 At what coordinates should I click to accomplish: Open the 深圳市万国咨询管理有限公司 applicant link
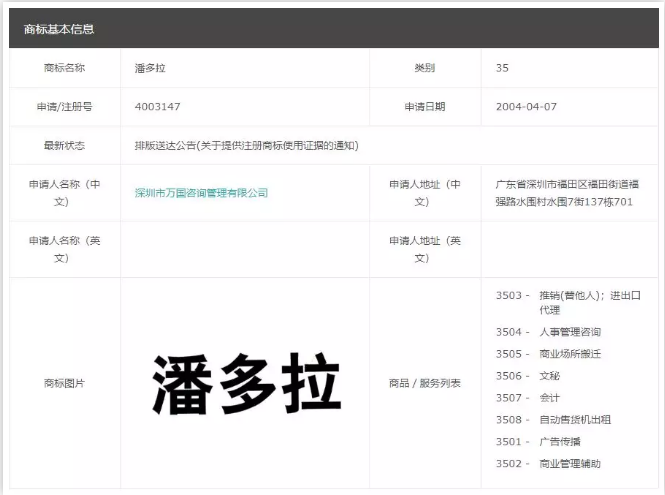point(201,193)
